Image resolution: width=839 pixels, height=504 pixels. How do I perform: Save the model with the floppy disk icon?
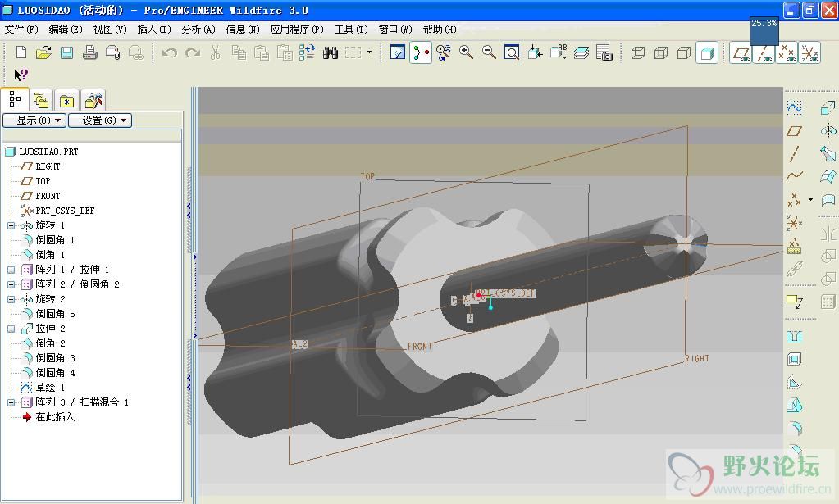(66, 52)
